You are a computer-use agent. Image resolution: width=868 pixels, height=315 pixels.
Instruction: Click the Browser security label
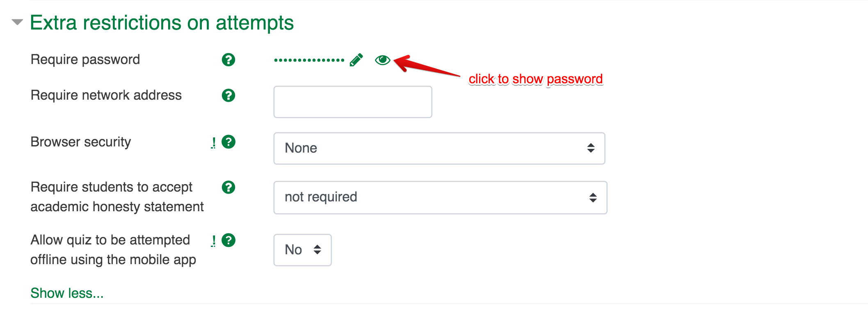(x=81, y=142)
